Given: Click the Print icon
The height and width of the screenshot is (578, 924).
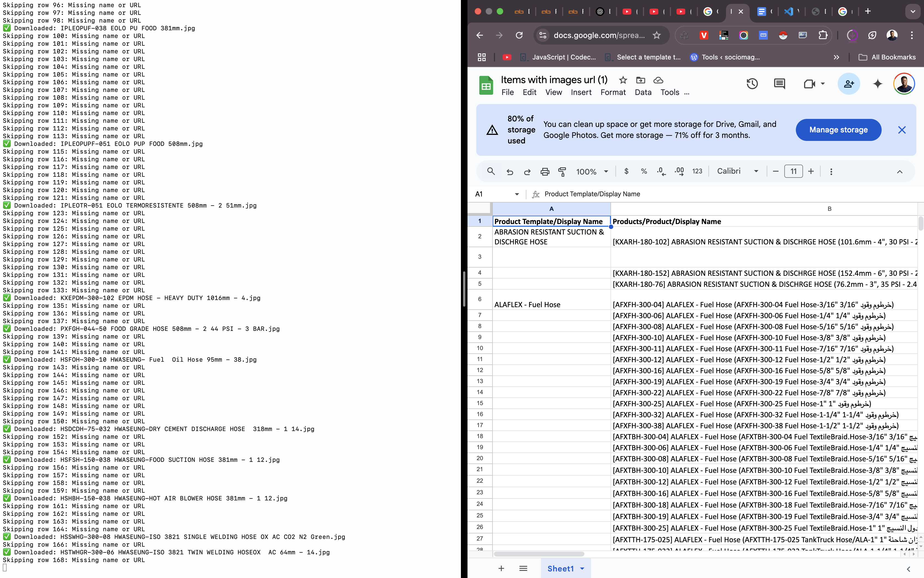Looking at the screenshot, I should [x=545, y=172].
